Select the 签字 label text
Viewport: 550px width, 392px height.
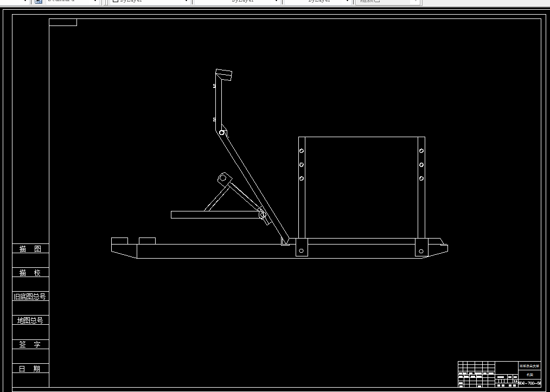30,344
